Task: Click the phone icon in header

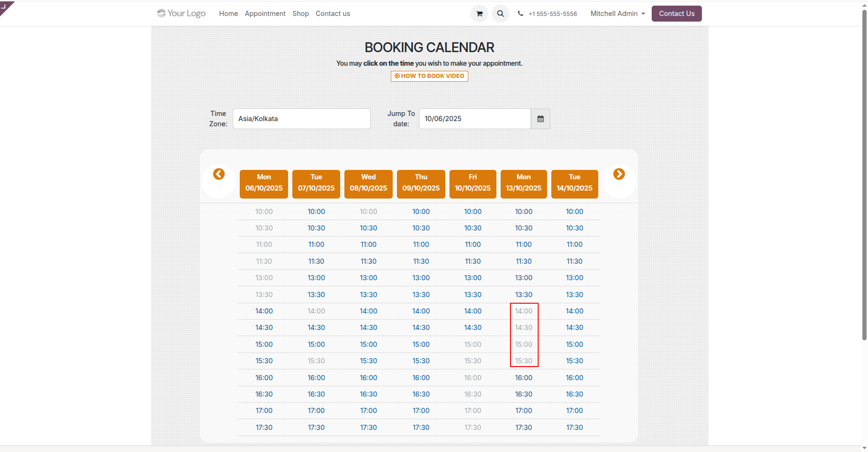Action: (x=520, y=14)
